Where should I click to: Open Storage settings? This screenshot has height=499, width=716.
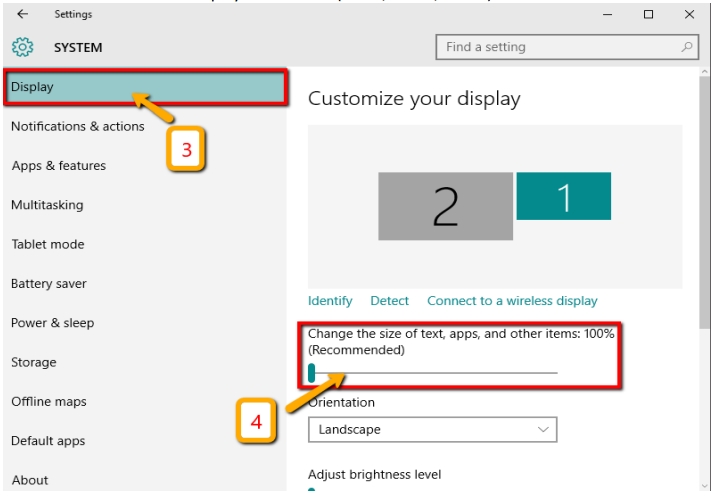[33, 362]
